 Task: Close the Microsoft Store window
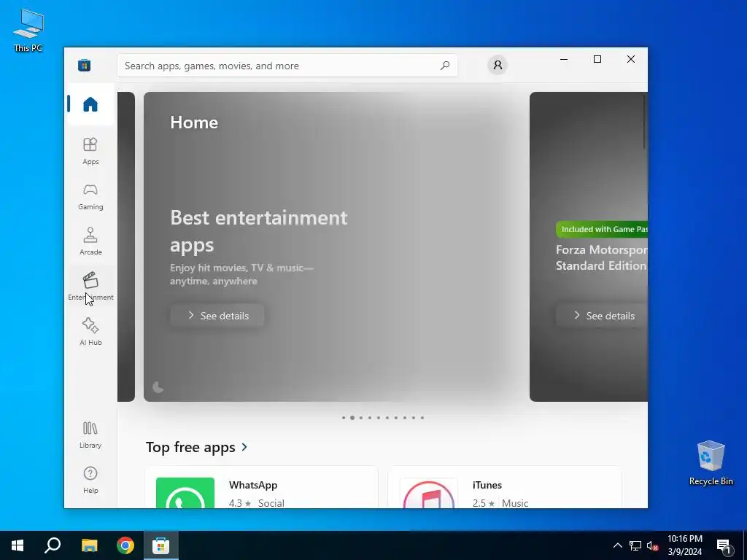point(631,59)
